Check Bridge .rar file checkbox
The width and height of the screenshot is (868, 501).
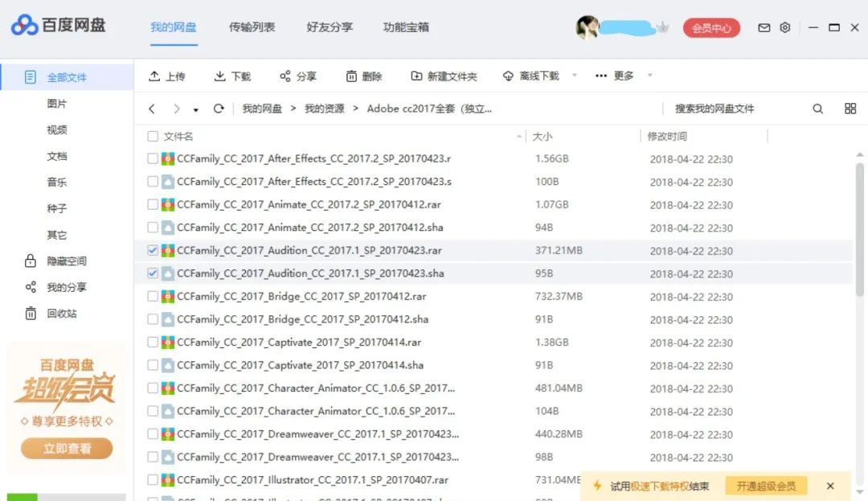tap(153, 297)
